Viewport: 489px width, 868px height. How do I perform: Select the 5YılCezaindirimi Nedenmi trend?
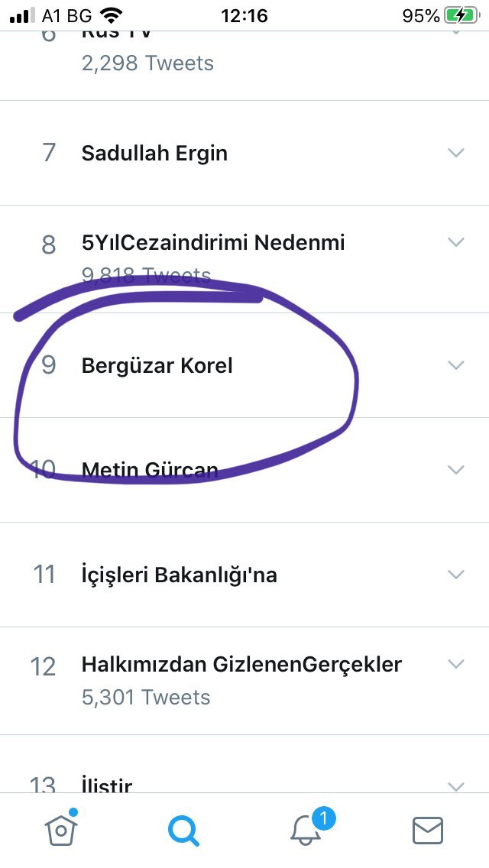[213, 243]
